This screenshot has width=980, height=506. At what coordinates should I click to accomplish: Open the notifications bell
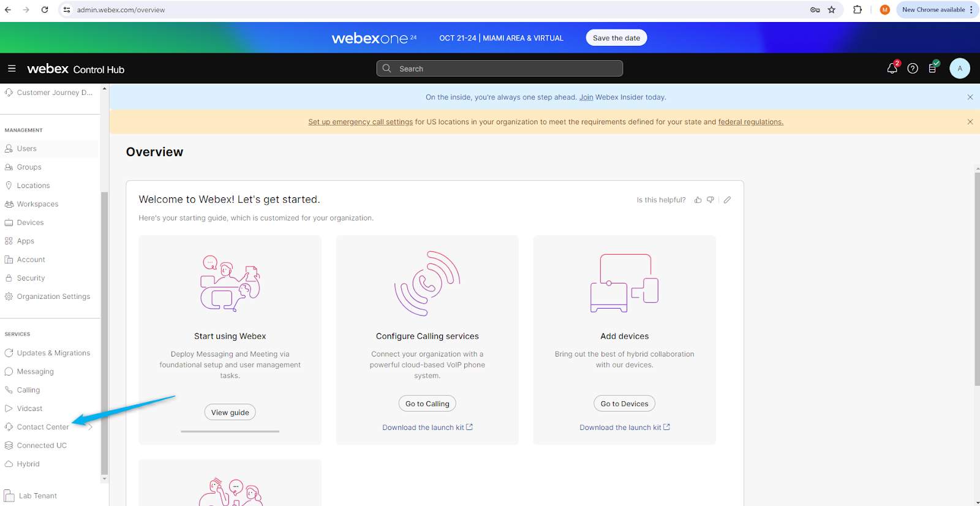click(892, 69)
